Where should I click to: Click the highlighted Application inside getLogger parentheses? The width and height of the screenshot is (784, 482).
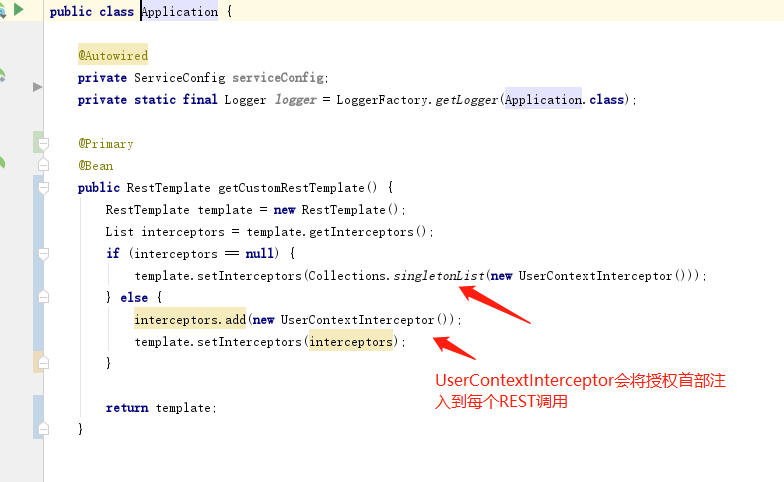(x=544, y=100)
